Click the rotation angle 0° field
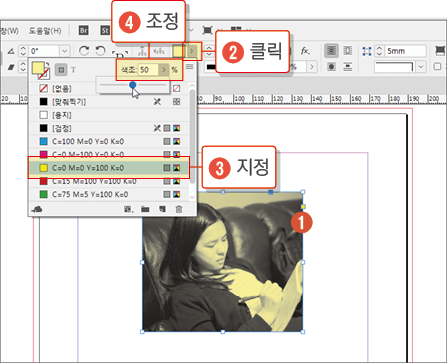 45,51
